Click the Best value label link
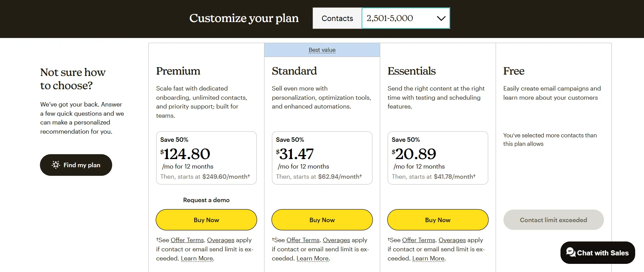The image size is (644, 272). pos(322,50)
